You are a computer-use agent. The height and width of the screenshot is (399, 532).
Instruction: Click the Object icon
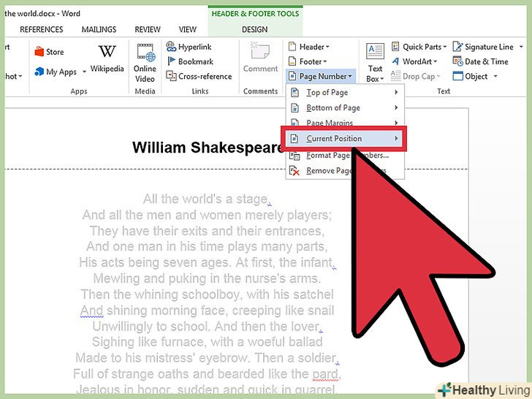[x=457, y=76]
